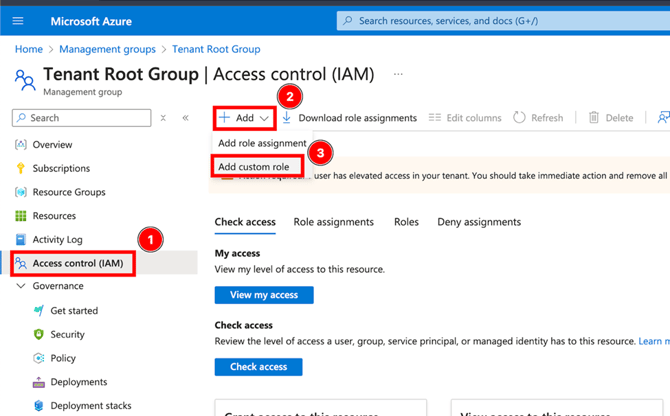670x416 pixels.
Task: Open the ellipsis more options menu
Action: pos(398,74)
